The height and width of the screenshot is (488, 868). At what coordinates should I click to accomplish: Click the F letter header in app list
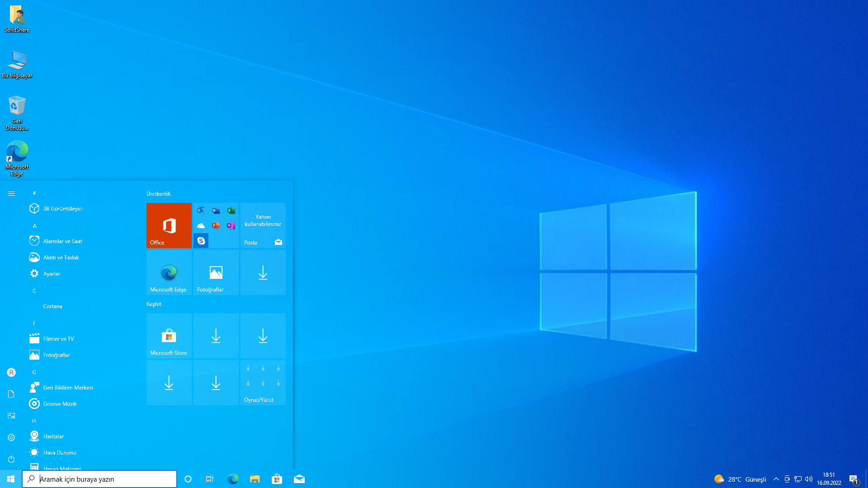34,323
